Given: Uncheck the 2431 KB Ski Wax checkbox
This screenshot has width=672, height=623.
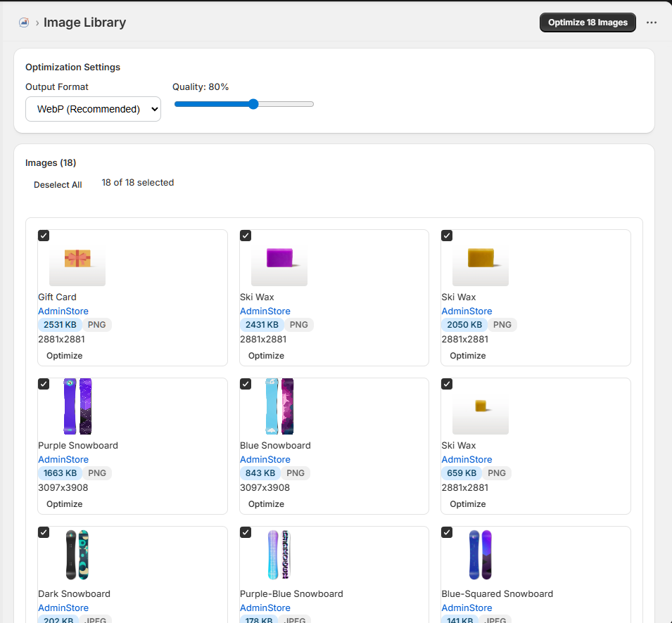Looking at the screenshot, I should pyautogui.click(x=246, y=236).
